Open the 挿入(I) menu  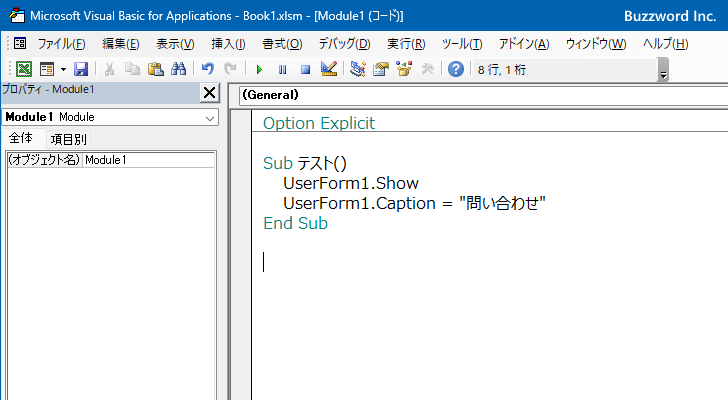(x=228, y=44)
